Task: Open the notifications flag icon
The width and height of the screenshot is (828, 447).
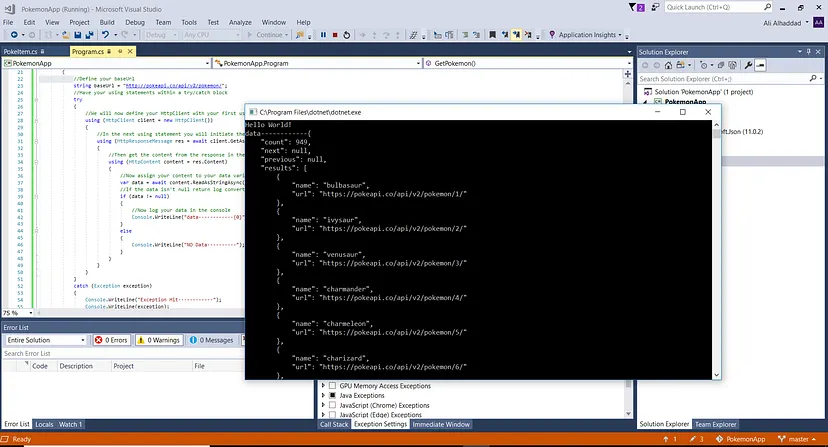Action: [x=633, y=7]
